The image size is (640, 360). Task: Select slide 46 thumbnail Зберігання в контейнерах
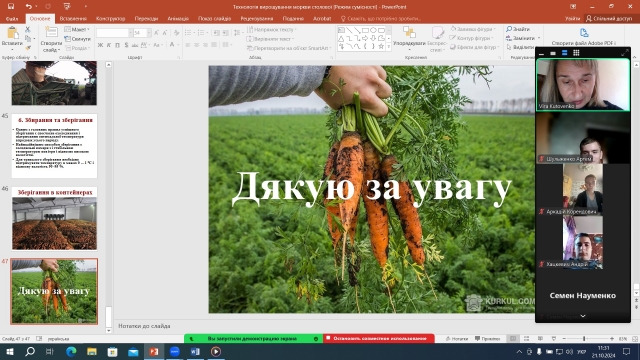coord(54,218)
